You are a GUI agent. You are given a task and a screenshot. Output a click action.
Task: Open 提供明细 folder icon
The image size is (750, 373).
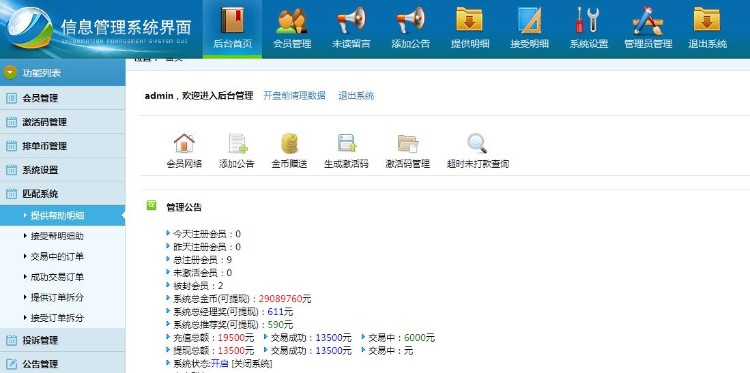(469, 20)
